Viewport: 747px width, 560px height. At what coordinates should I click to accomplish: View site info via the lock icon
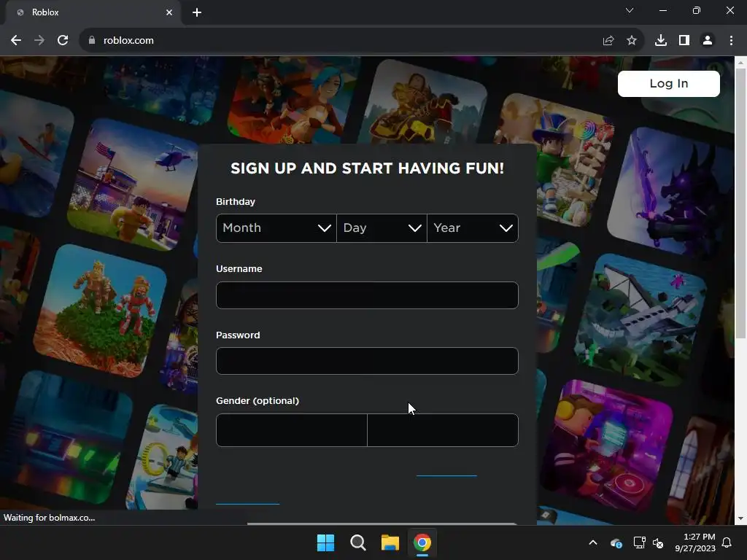[x=92, y=41]
